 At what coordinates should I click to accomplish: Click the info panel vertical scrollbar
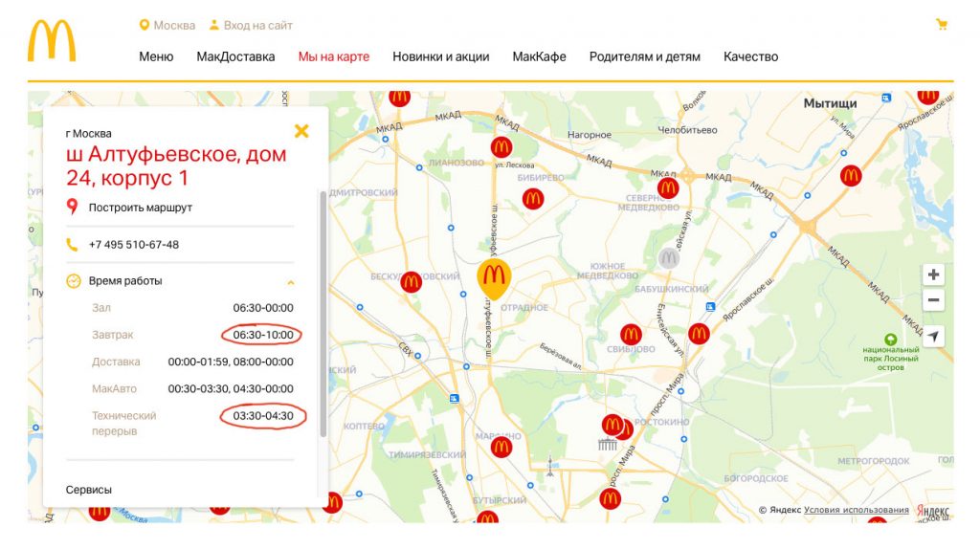point(323,314)
